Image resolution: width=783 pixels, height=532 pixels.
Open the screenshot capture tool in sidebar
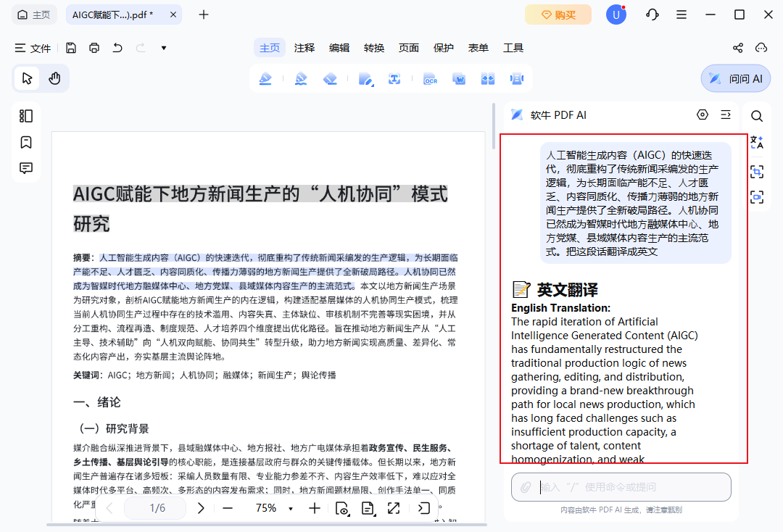point(756,197)
